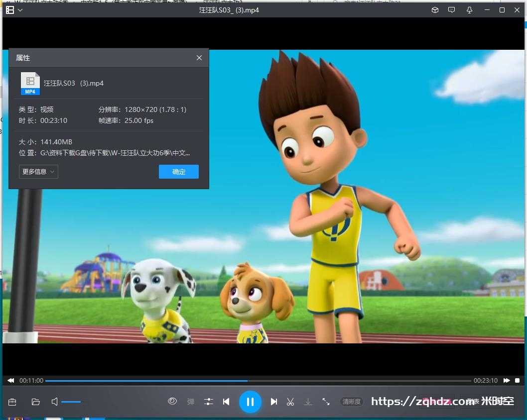The image size is (527, 420).
Task: Click the file name 汪汪队S03_ (3).mp4 in dialog
Action: click(74, 83)
